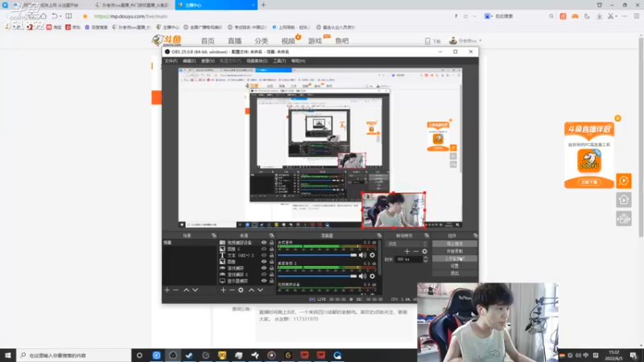
Task: Pop out the Scene Transitions dock icon
Action: [427, 236]
